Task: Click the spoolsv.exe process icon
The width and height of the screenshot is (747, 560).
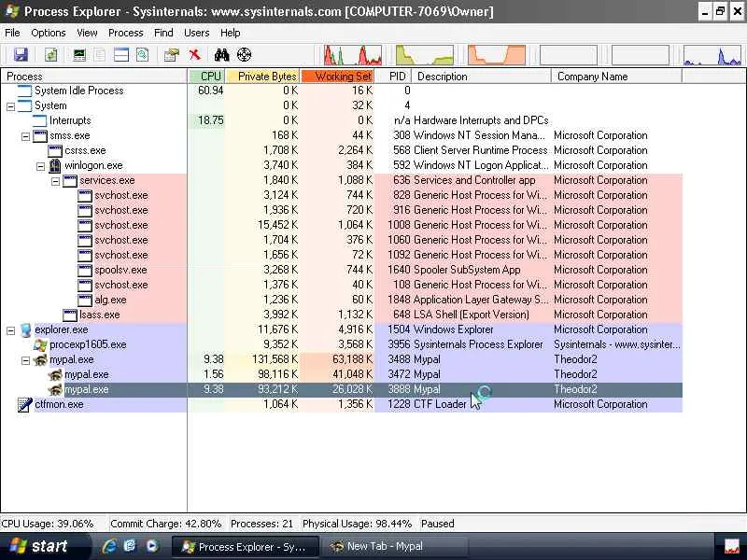Action: tap(85, 270)
